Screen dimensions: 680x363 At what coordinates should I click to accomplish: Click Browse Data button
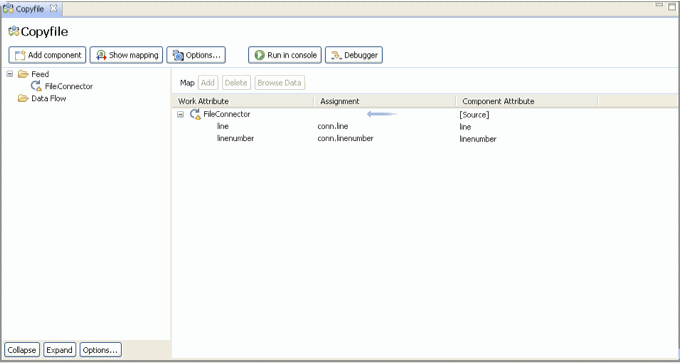tap(280, 83)
